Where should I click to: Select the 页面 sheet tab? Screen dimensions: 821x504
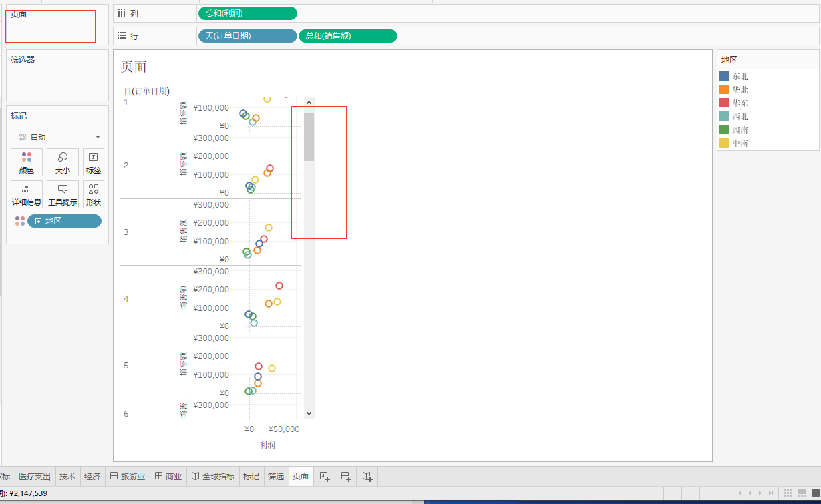(x=301, y=476)
